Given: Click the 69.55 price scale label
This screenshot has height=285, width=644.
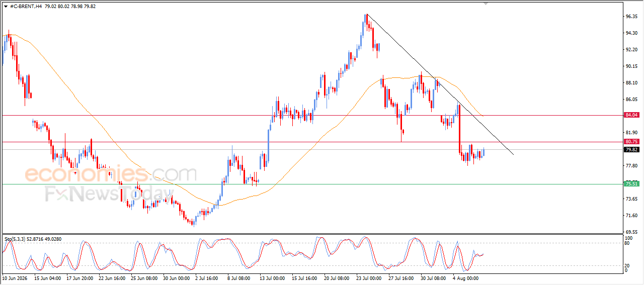Looking at the screenshot, I should click(x=632, y=232).
